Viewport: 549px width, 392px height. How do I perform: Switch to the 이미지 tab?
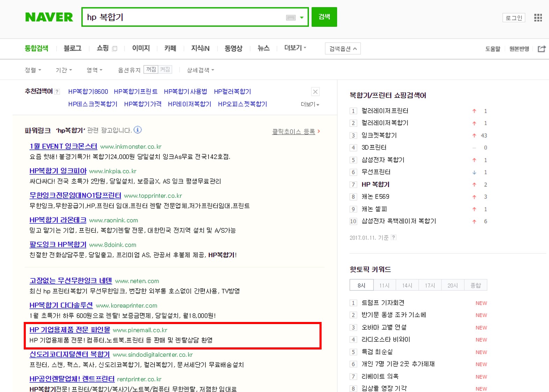141,48
